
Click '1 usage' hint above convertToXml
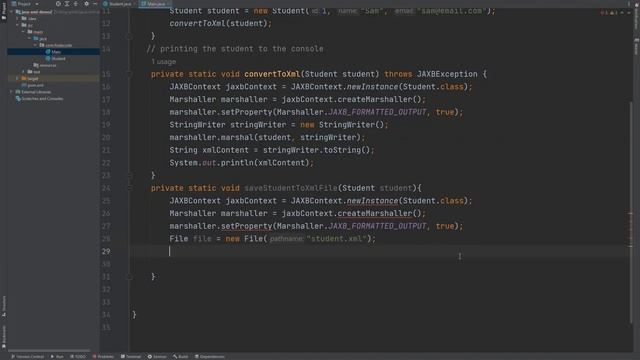pos(163,62)
